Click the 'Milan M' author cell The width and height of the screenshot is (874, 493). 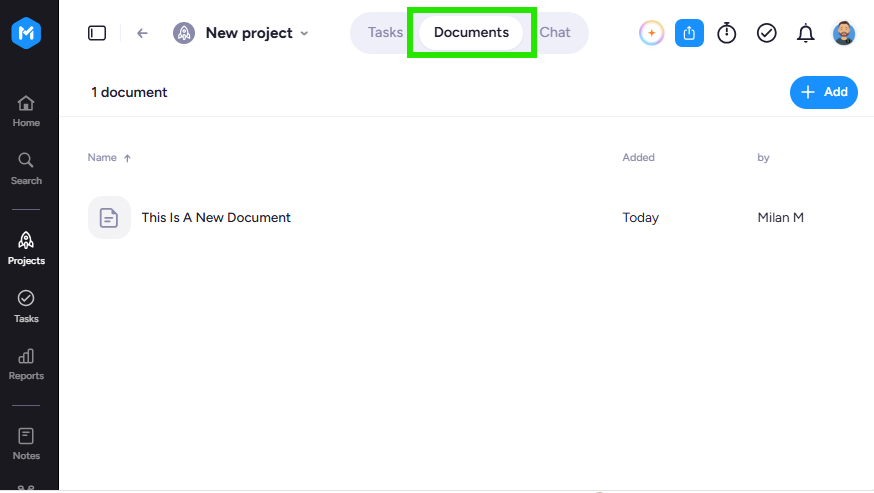point(780,218)
